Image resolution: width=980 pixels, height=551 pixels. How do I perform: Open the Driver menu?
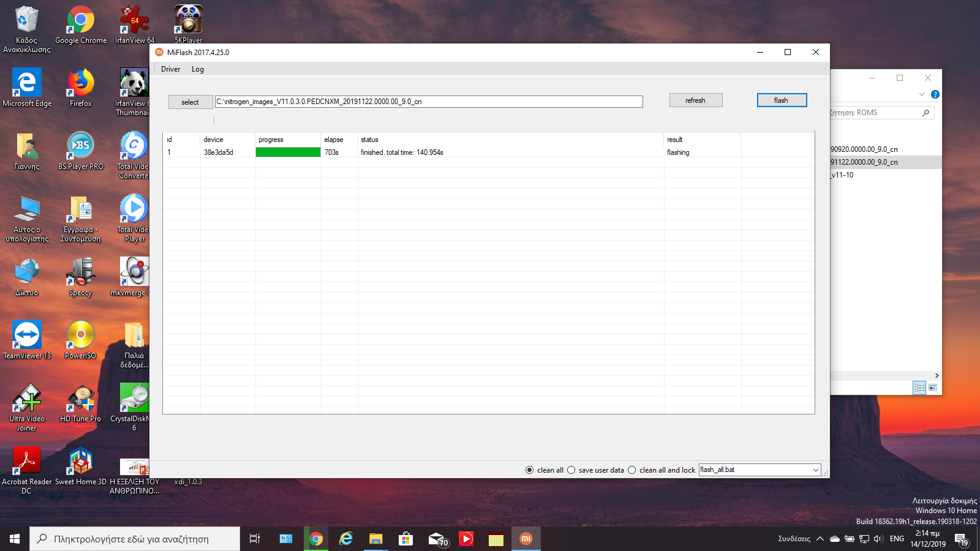(170, 69)
